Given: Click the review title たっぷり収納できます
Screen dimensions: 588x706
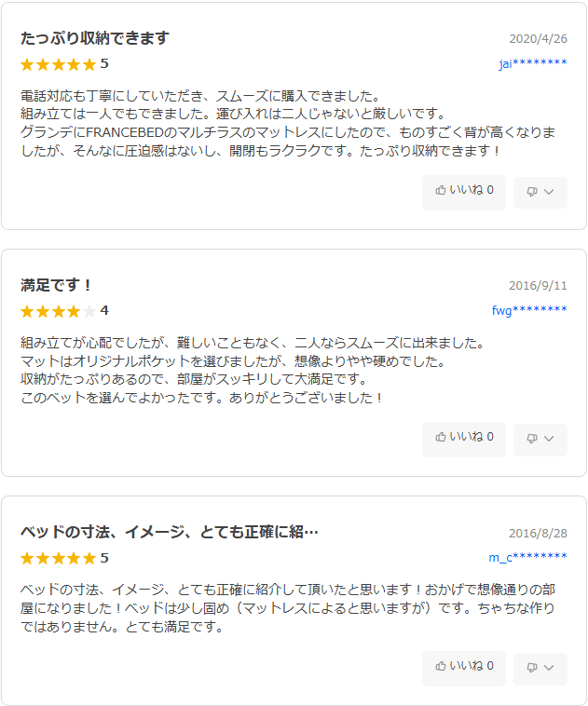Looking at the screenshot, I should point(95,38).
